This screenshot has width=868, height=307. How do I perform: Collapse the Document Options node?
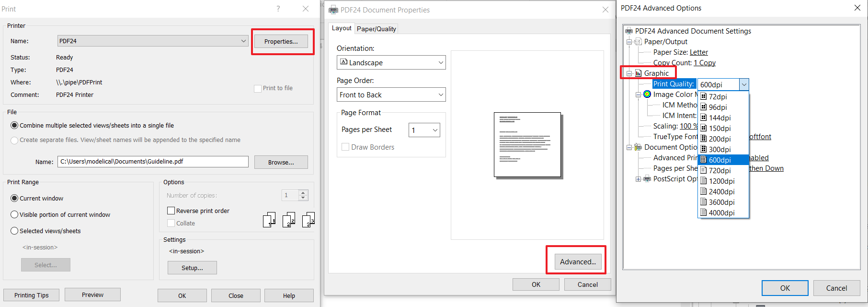click(x=629, y=147)
